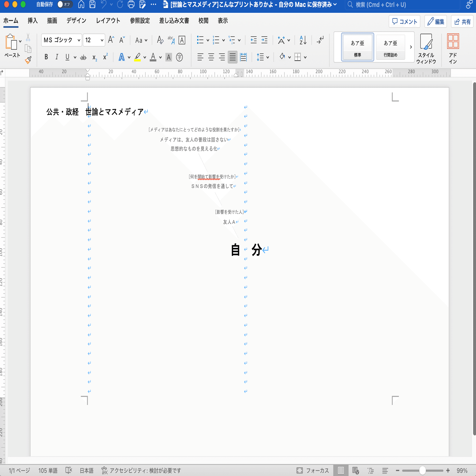The height and width of the screenshot is (476, 476).
Task: Apply character shading
Action: pos(169,57)
